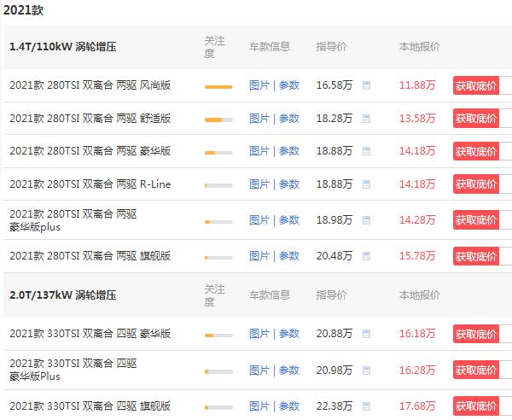Click 获取底价 for 四驱 旗舰版

click(x=476, y=406)
